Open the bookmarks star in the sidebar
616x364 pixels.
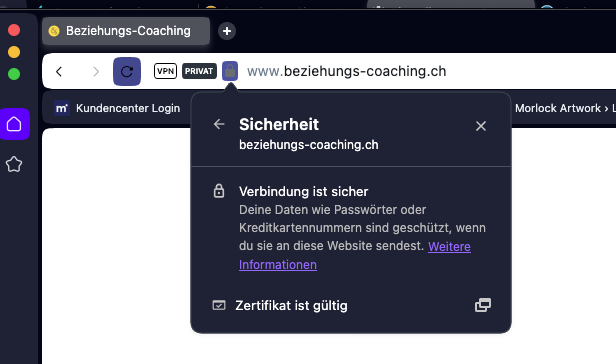14,164
